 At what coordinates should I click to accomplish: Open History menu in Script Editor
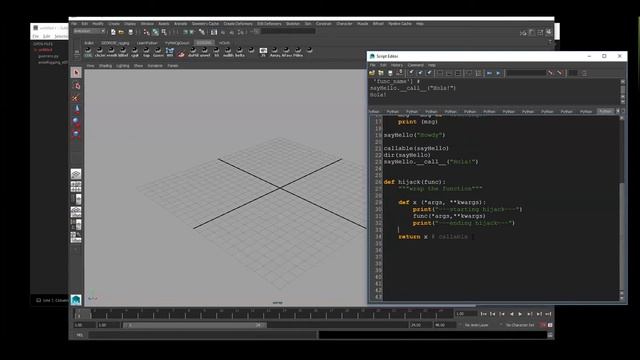point(397,65)
